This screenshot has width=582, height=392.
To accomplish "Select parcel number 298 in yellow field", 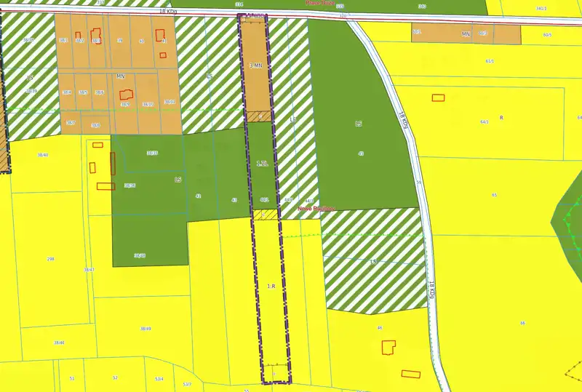I will pos(51,259).
